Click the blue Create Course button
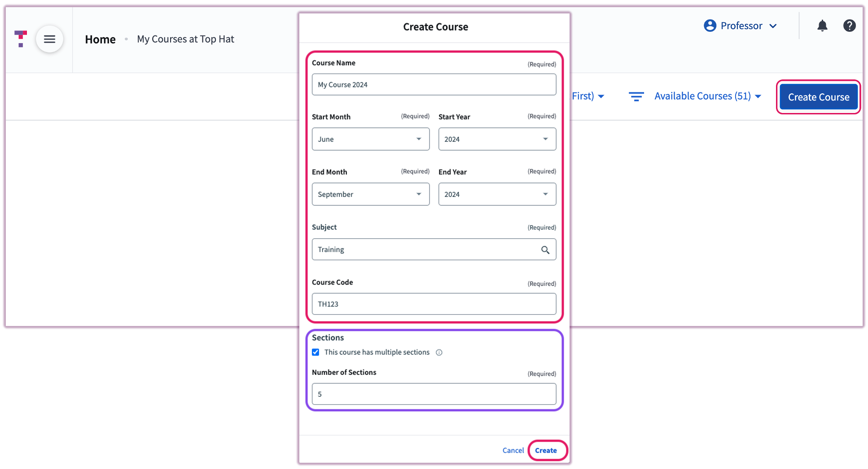This screenshot has width=868, height=469. coord(818,97)
